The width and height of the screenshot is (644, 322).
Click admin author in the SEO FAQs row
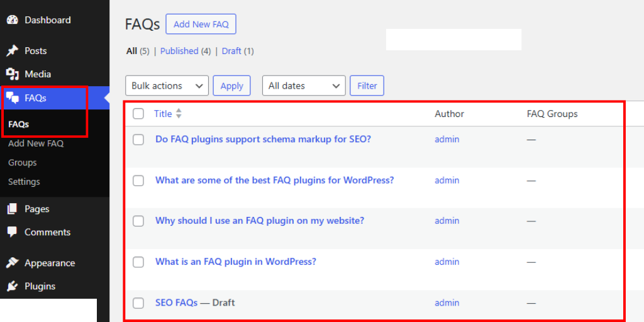447,303
